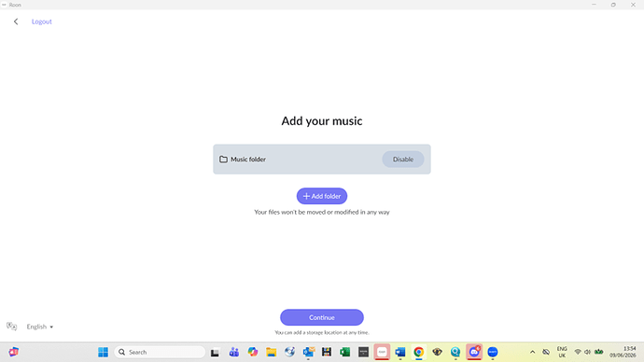Image resolution: width=644 pixels, height=362 pixels.
Task: Open Word from the taskbar
Action: click(400, 352)
